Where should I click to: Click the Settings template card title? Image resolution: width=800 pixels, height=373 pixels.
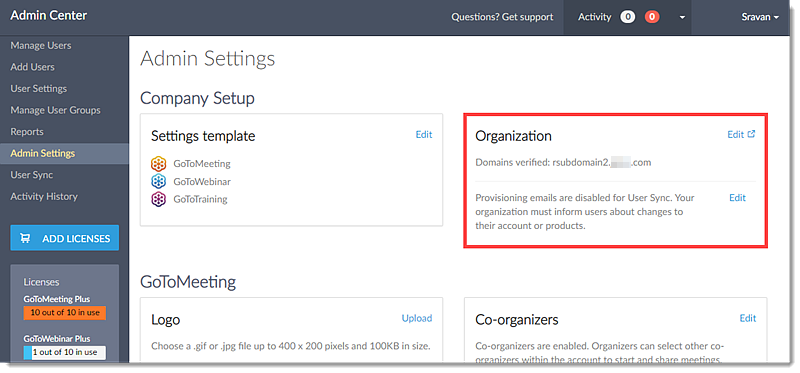point(203,136)
